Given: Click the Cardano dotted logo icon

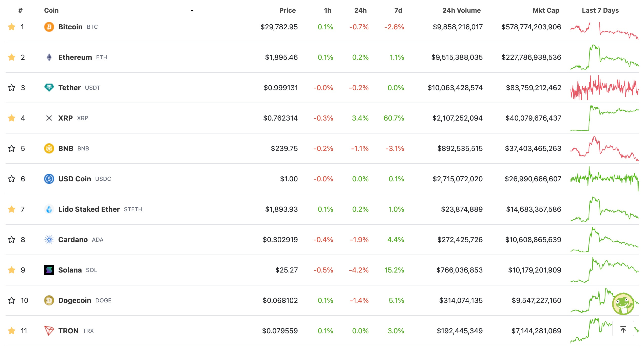Looking at the screenshot, I should pyautogui.click(x=49, y=240).
